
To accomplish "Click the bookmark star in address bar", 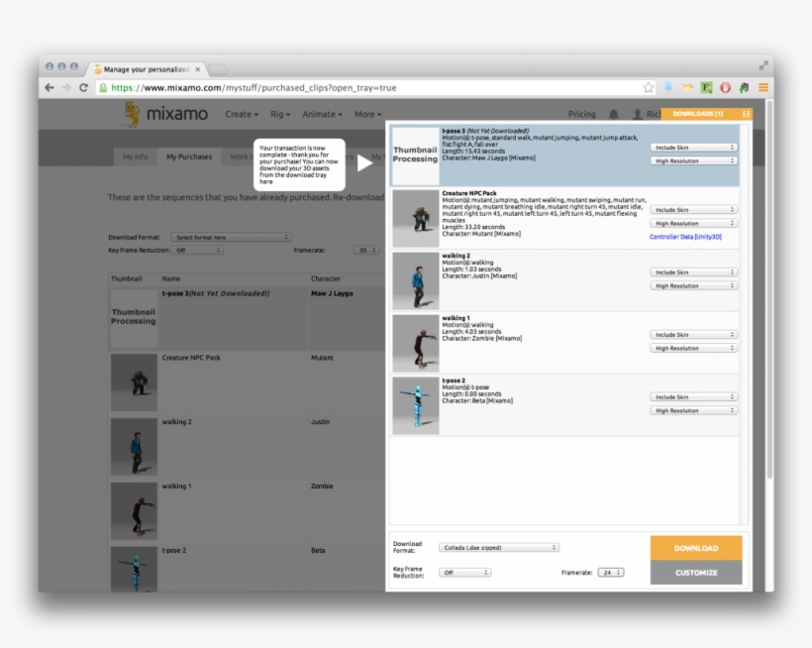I will [649, 88].
